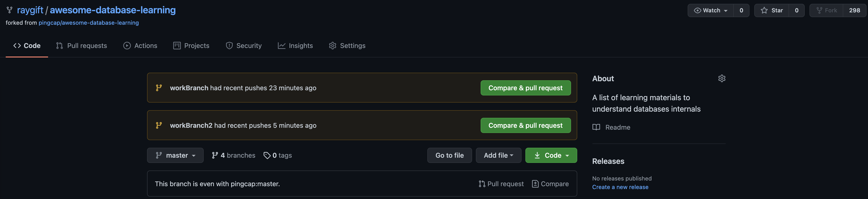Click the workBranch2 branch icon
Screen dimensions: 868x199
pos(159,125)
